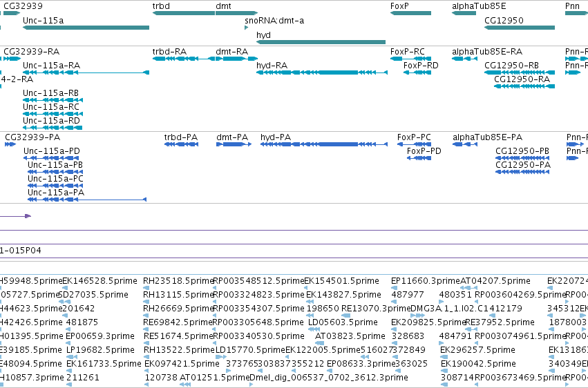Select the Unc-115a-PC protein label

point(55,179)
